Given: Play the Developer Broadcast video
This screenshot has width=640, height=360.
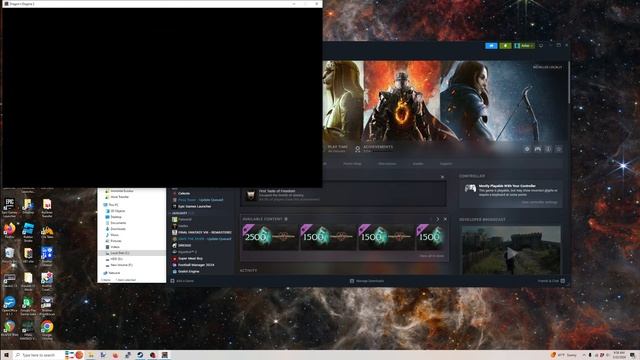Looking at the screenshot, I should 511,253.
